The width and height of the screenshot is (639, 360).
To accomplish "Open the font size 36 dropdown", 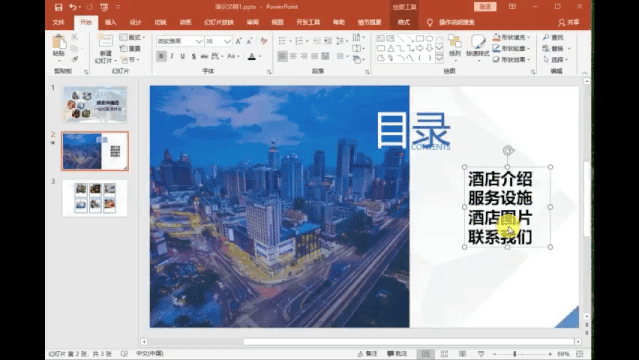I will click(227, 41).
